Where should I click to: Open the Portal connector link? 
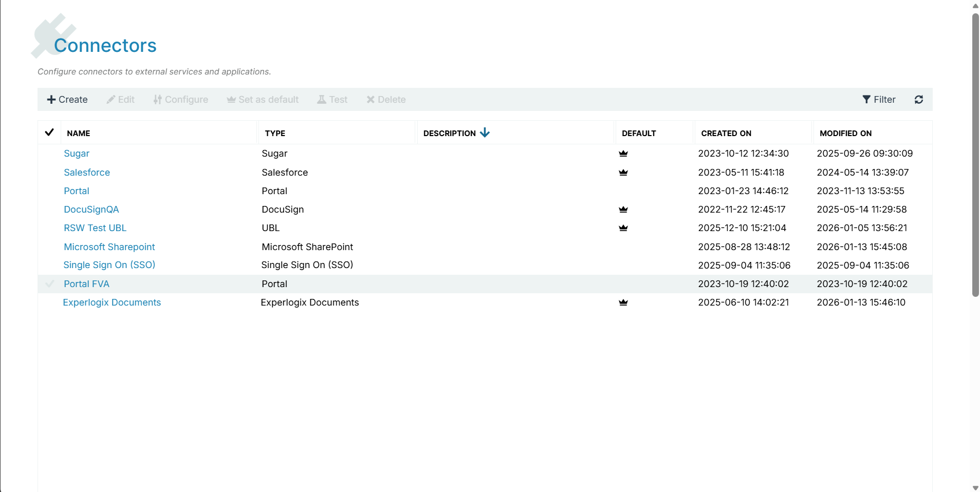click(x=77, y=191)
